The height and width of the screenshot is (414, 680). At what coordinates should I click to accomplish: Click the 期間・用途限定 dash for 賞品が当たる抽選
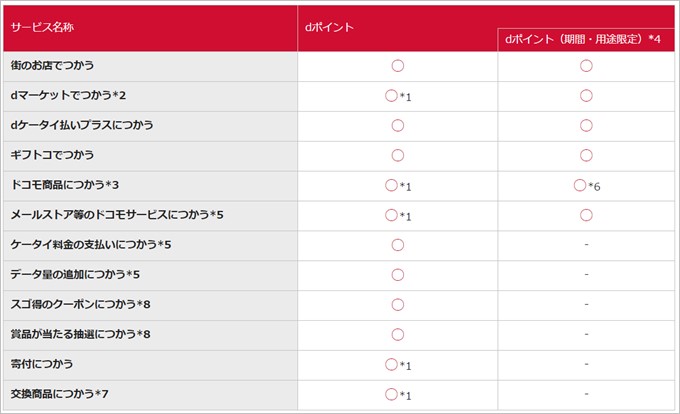(586, 335)
